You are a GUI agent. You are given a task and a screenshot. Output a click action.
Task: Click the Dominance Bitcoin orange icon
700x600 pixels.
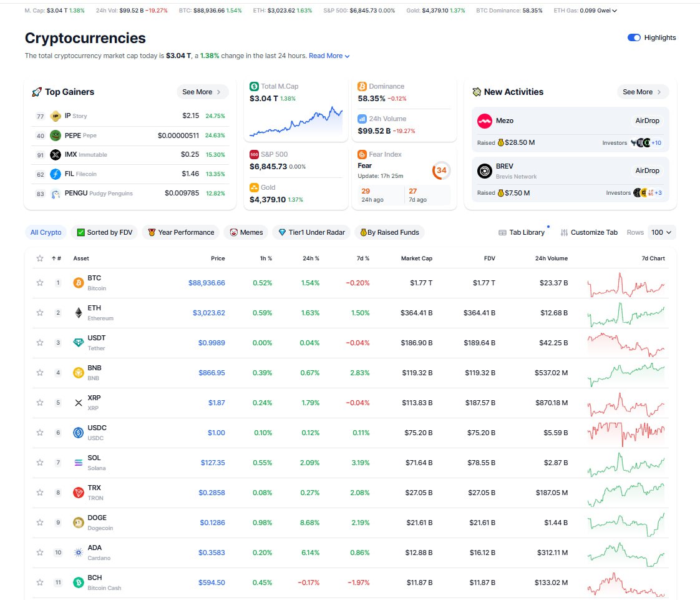point(362,86)
